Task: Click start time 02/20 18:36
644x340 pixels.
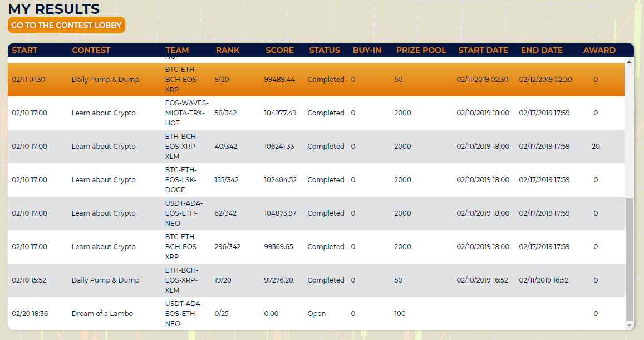Action: 30,314
